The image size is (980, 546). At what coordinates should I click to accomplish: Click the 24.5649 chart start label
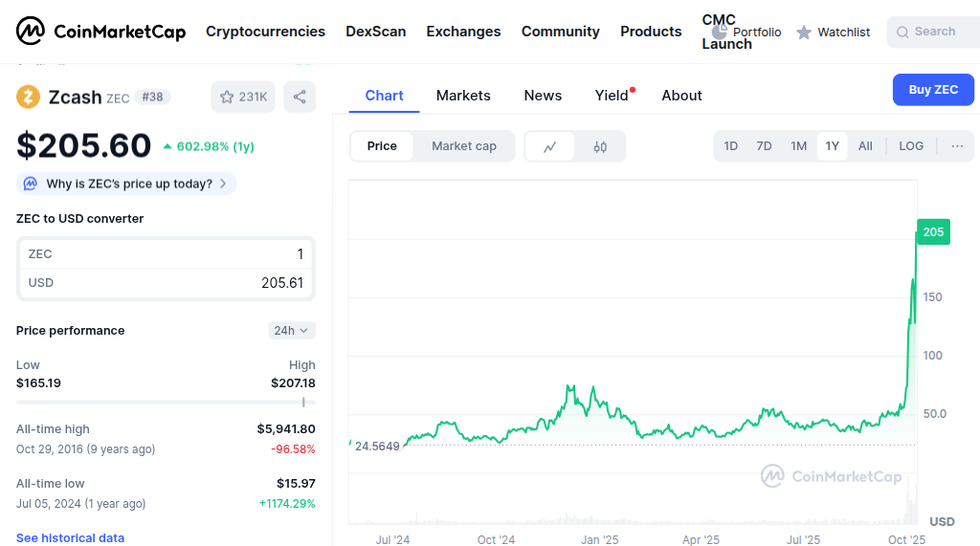click(x=377, y=446)
